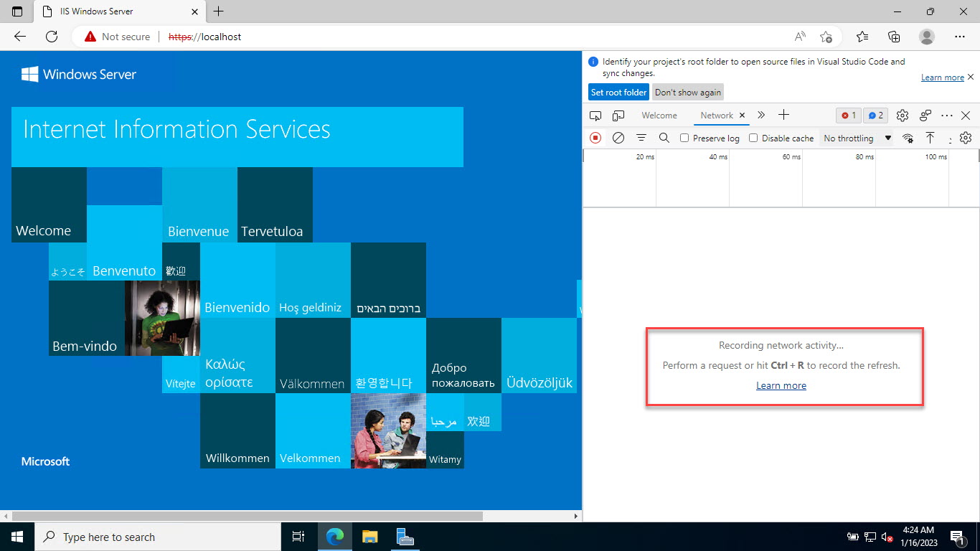
Task: Open Collections in Edge toolbar
Action: click(894, 37)
